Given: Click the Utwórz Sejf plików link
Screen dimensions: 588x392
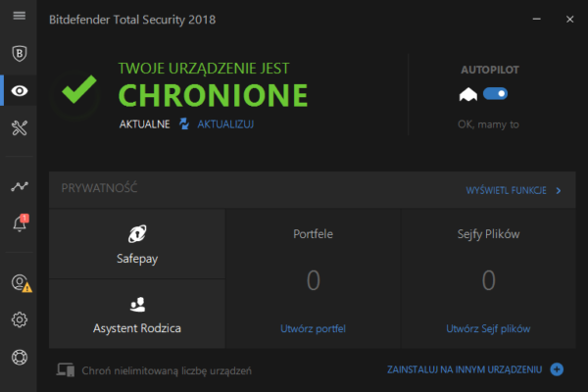Looking at the screenshot, I should pos(488,328).
